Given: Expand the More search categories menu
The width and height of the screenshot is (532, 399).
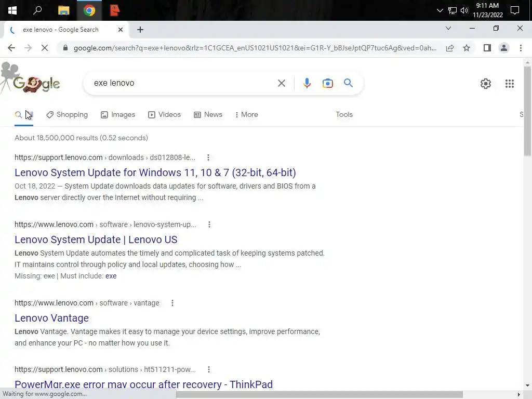Looking at the screenshot, I should pyautogui.click(x=247, y=115).
